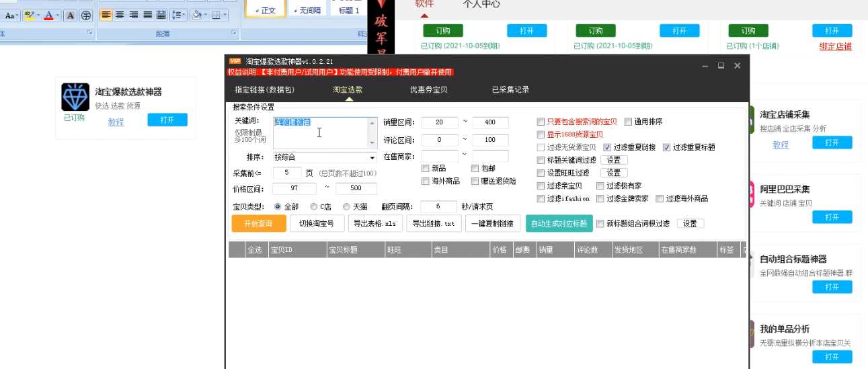The height and width of the screenshot is (369, 868).
Task: Uncheck 过滤重复标题 checkbox
Action: (667, 147)
